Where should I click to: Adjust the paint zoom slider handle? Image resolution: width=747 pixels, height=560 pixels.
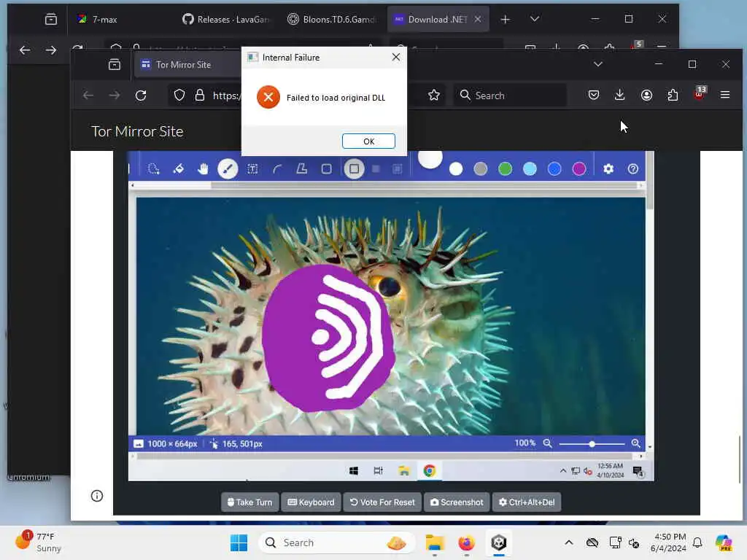pyautogui.click(x=592, y=444)
